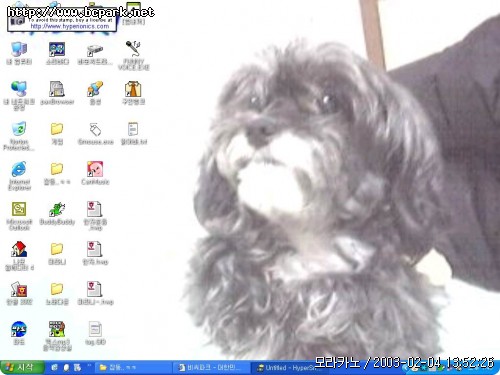Click the 시작 Start button

tap(22, 368)
